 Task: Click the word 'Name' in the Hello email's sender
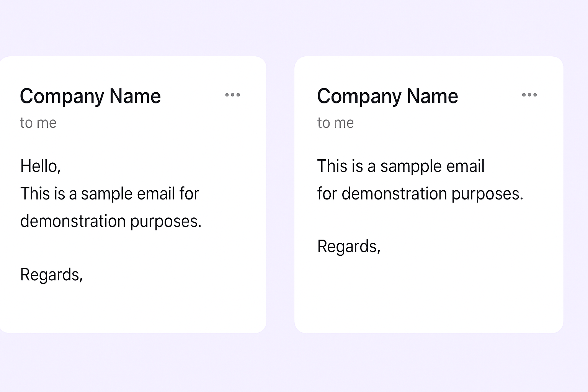pyautogui.click(x=135, y=96)
